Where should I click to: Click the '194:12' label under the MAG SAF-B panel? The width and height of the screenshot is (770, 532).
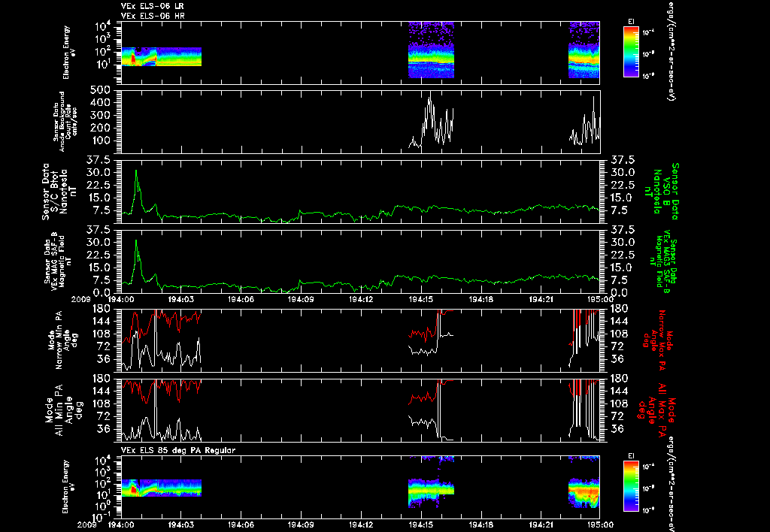tap(361, 299)
